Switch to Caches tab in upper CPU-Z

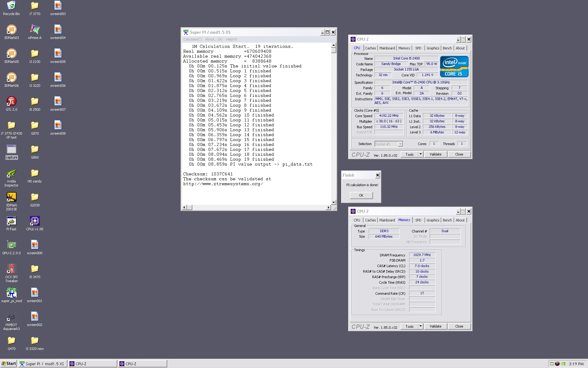pos(370,48)
